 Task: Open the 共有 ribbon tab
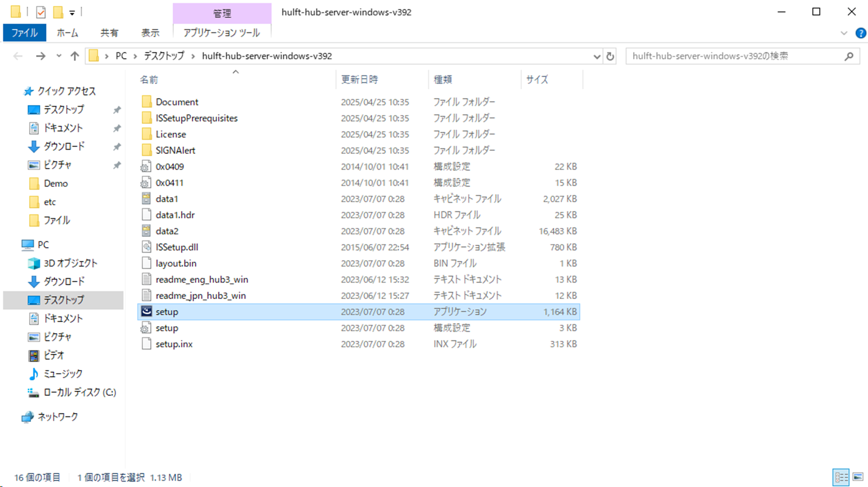(x=109, y=33)
